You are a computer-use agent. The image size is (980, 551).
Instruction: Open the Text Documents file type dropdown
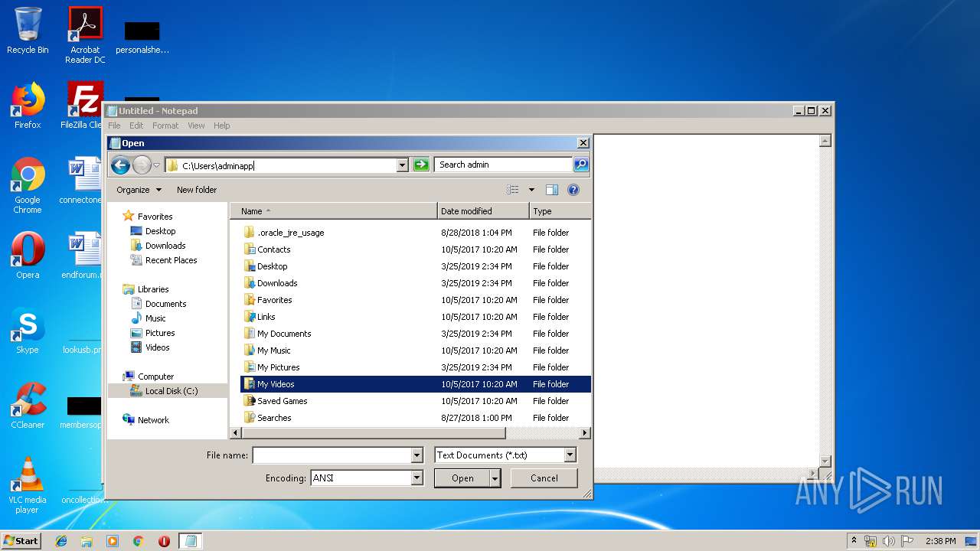tap(570, 455)
